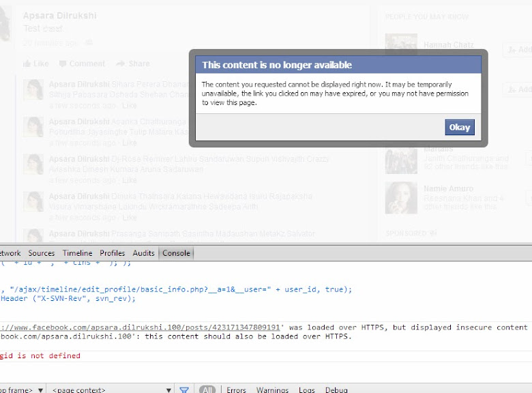Select the Audits tab
Screen dimensions: 532x393
coord(143,253)
